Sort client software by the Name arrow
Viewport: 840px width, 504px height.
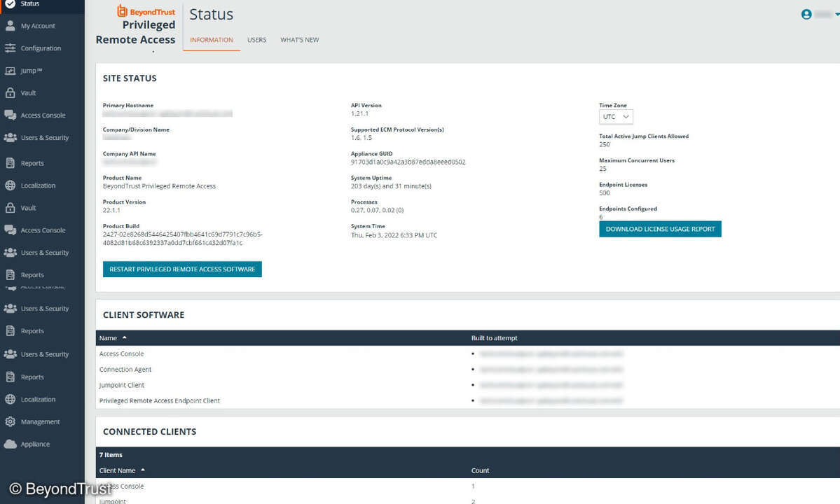point(124,337)
